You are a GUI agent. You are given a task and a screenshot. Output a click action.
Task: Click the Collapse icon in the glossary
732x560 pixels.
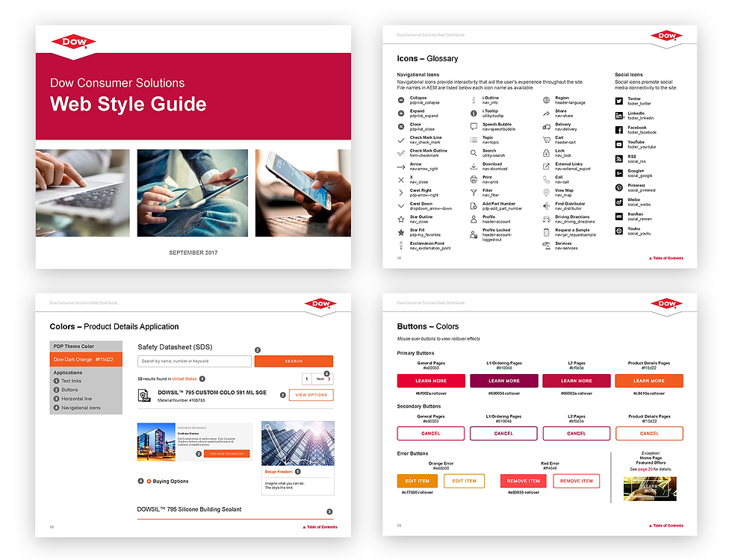(401, 100)
